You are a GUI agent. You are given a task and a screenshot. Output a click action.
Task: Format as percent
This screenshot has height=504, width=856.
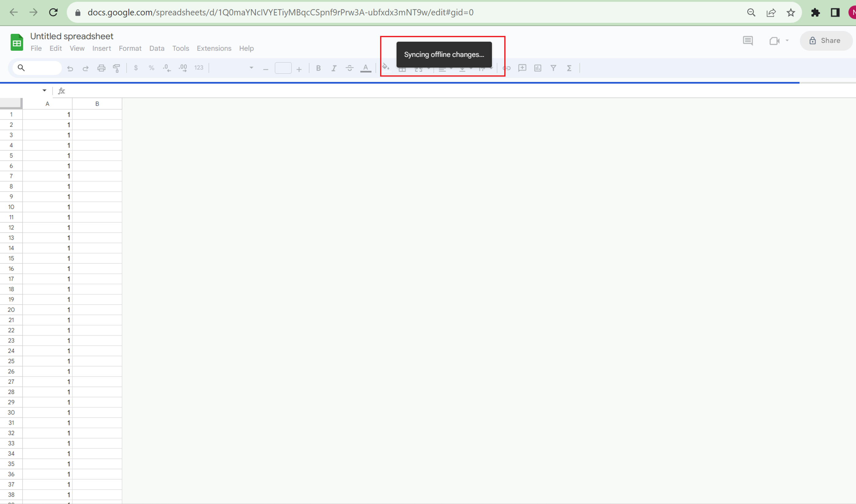152,68
